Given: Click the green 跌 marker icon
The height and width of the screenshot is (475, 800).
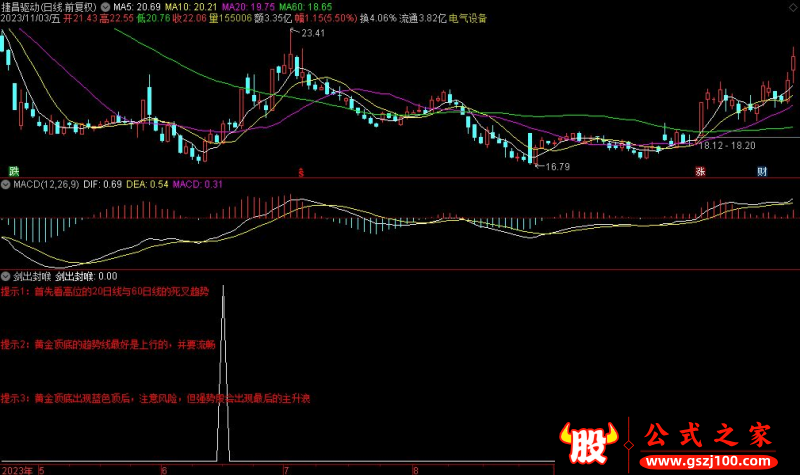Looking at the screenshot, I should pos(14,171).
